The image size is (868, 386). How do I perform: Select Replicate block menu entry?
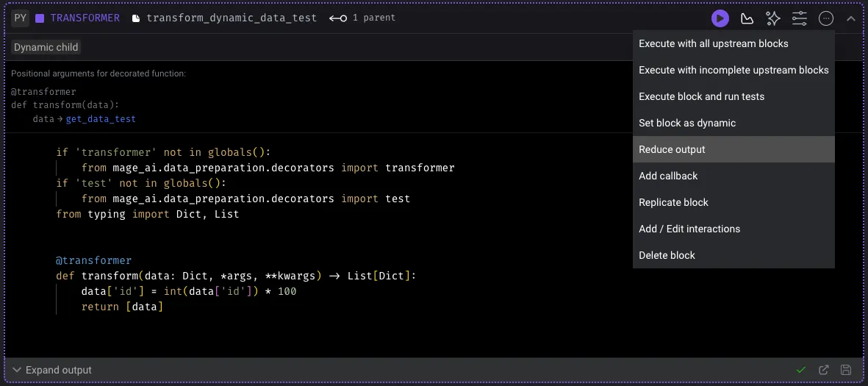734,203
